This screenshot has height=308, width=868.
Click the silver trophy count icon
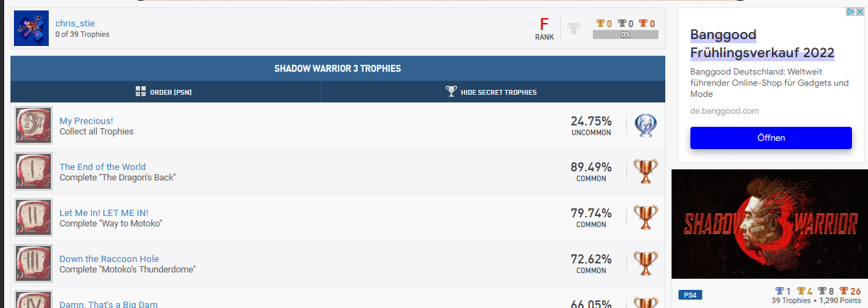pos(622,24)
